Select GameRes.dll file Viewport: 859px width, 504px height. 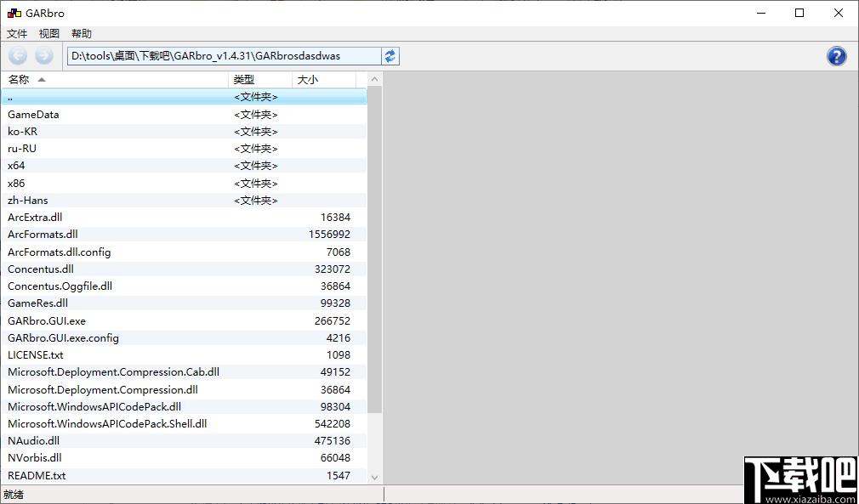(x=184, y=303)
